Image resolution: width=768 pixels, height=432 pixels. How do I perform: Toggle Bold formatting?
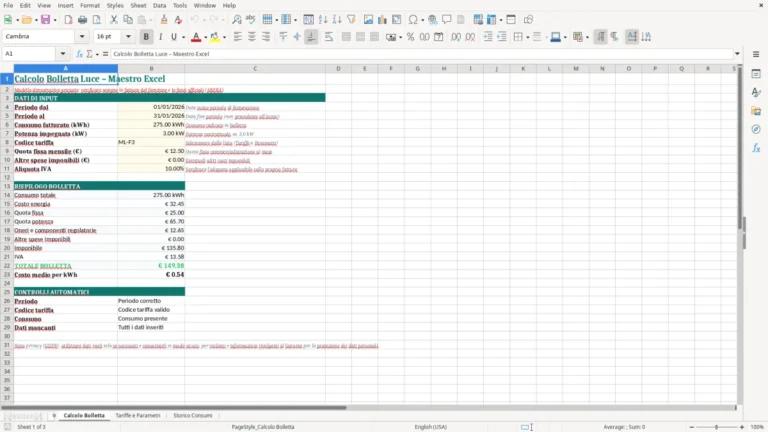pyautogui.click(x=146, y=37)
